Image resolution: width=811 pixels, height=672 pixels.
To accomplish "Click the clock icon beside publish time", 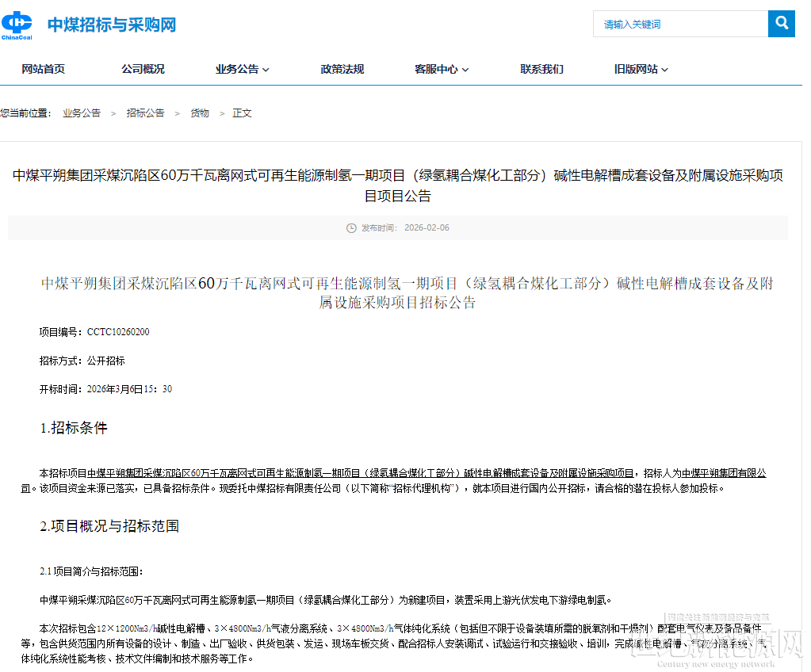I will (x=351, y=228).
